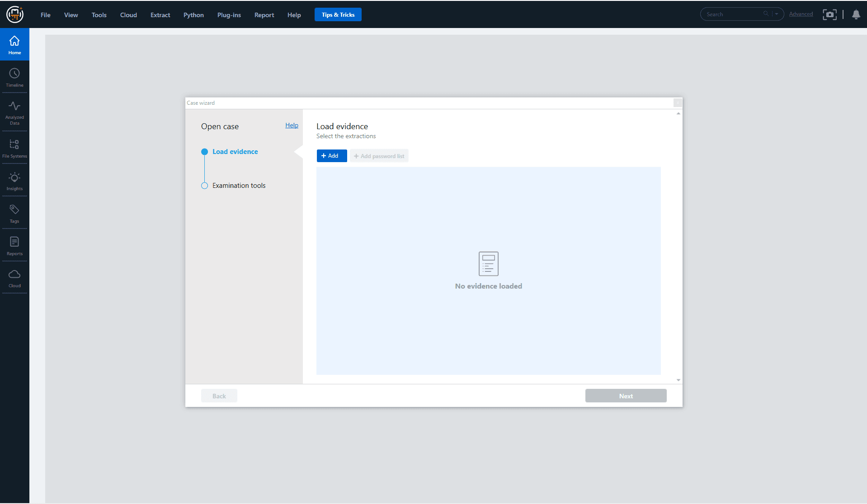This screenshot has width=867, height=504.
Task: Click the Tips & Tricks button
Action: point(338,15)
